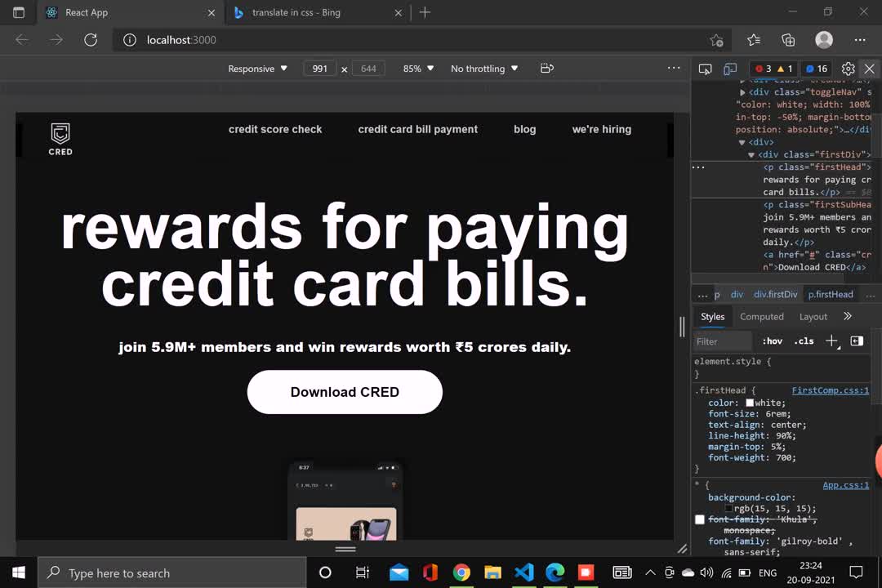Click the new style rule plus icon
882x588 pixels.
coord(831,341)
